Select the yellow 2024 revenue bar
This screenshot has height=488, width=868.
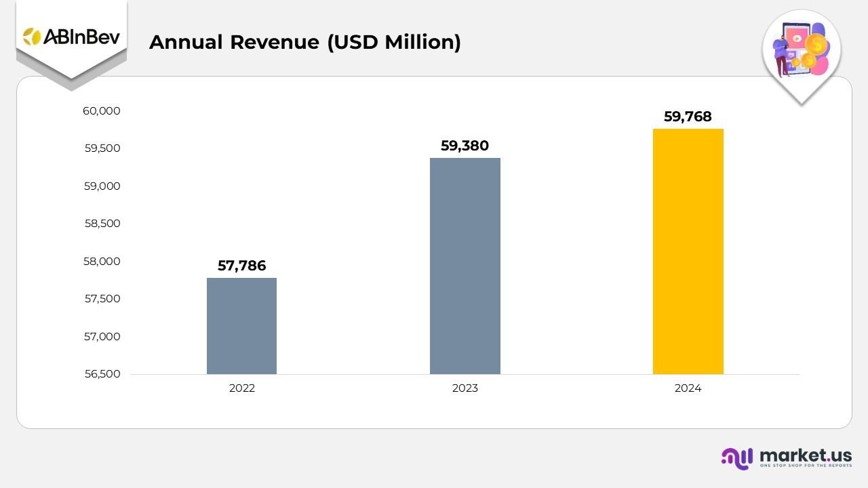(688, 251)
